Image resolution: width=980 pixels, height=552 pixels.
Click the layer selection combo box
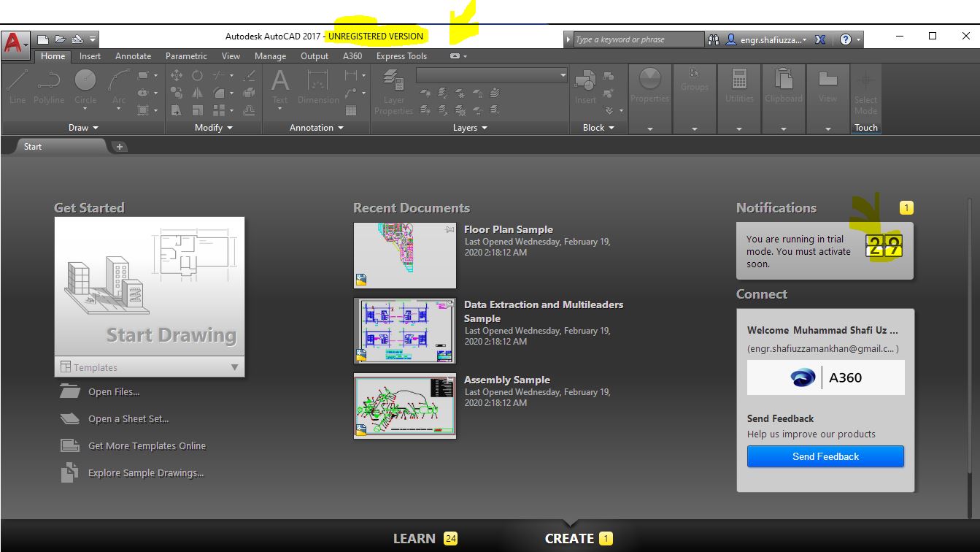[x=490, y=74]
